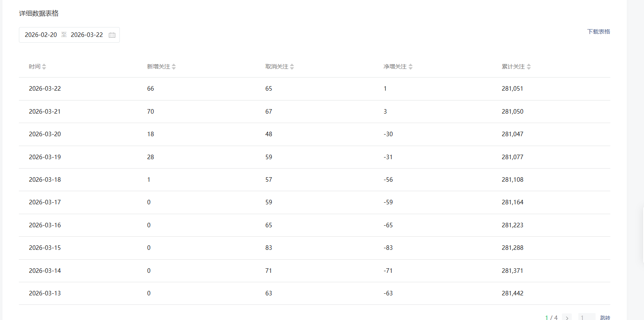Click the 下载表格 download link

598,32
